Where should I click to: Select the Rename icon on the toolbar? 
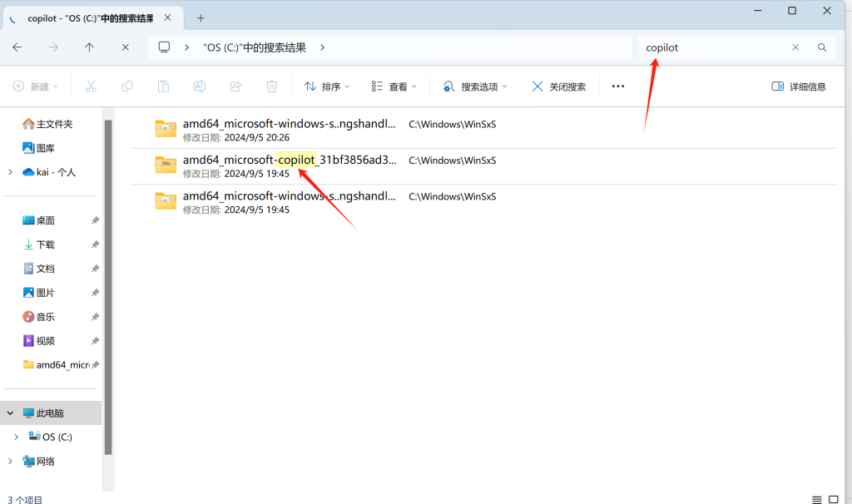click(199, 86)
